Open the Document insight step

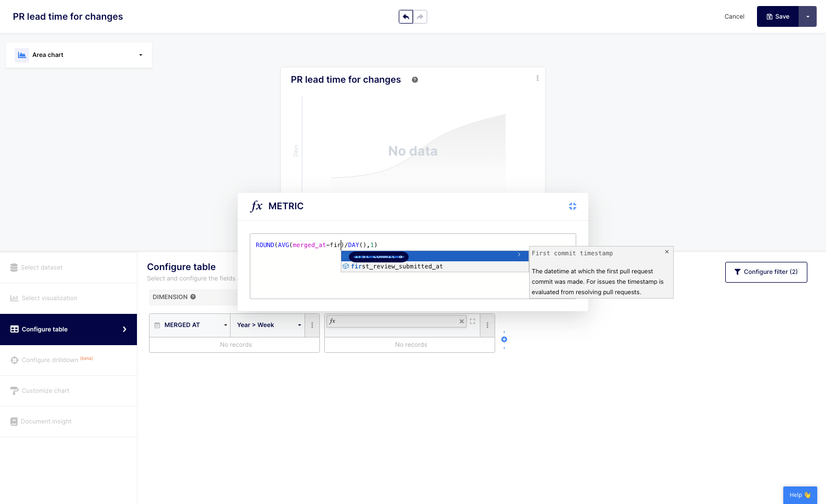(x=46, y=422)
